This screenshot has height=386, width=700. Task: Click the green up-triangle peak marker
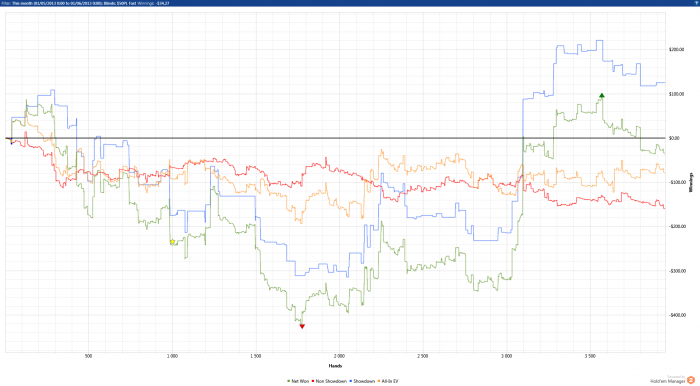[x=602, y=95]
